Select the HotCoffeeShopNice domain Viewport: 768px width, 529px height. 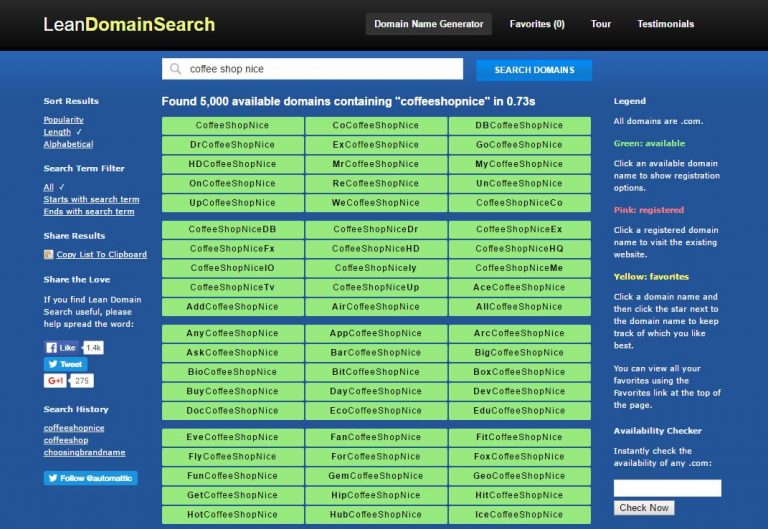point(233,514)
